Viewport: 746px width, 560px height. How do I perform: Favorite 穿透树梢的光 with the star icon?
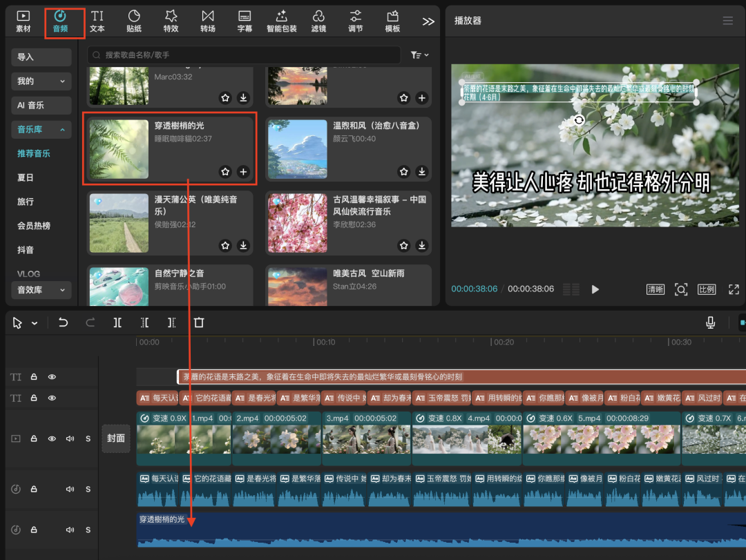pyautogui.click(x=225, y=171)
